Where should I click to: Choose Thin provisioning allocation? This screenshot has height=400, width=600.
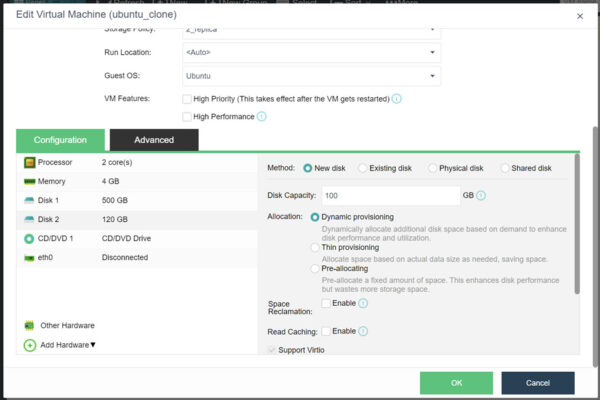(315, 248)
